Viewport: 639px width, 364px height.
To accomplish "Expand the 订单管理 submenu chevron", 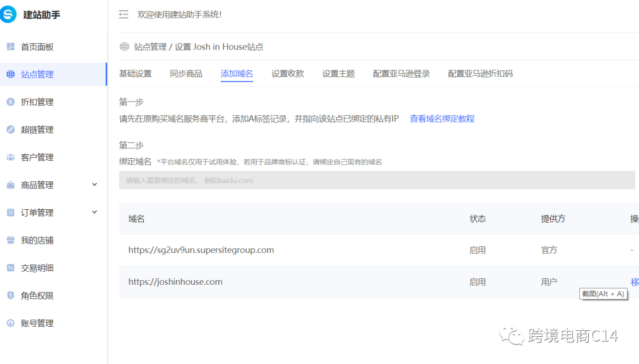I will point(95,212).
